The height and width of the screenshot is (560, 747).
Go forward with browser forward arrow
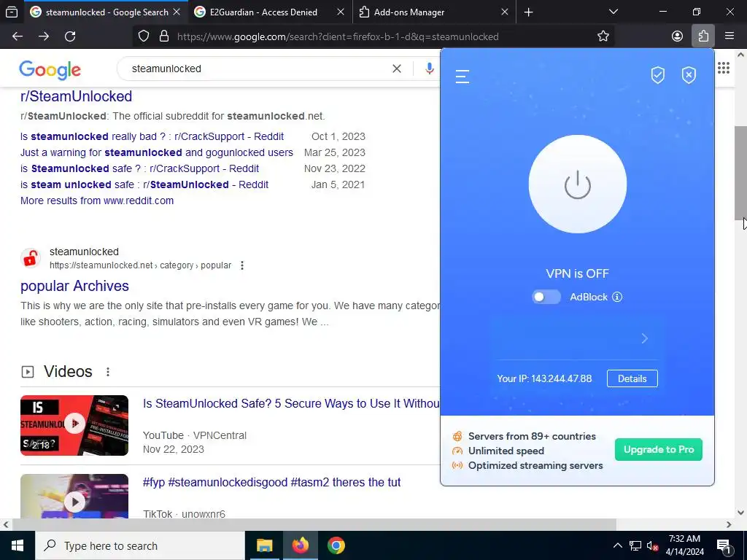point(44,36)
